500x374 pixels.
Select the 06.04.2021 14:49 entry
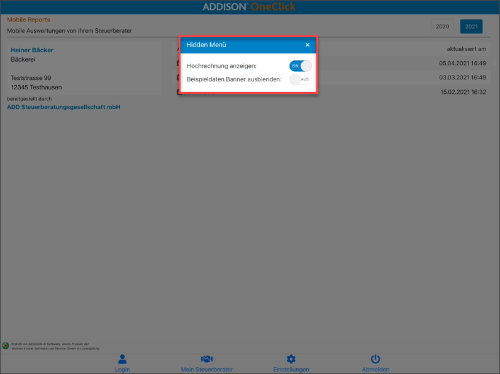pos(462,63)
